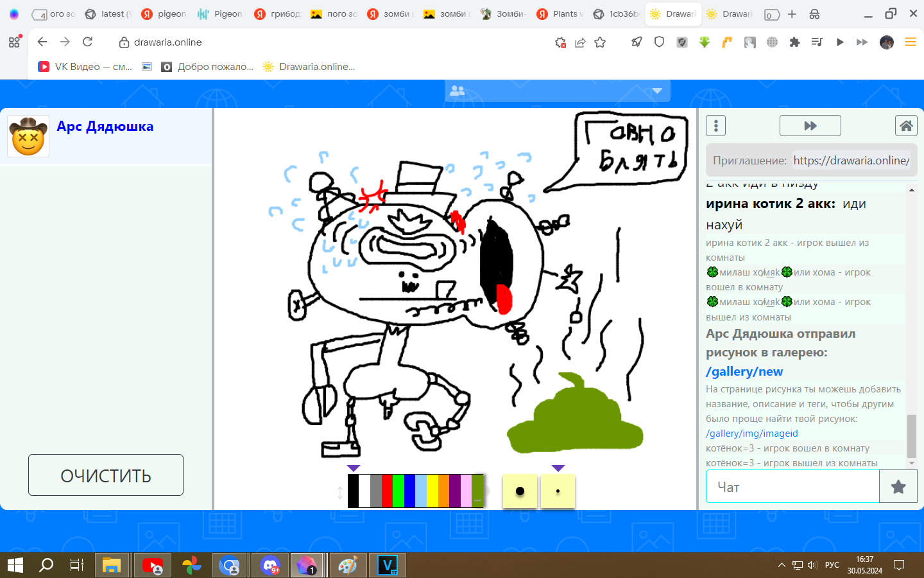Open File Explorer from the taskbar
This screenshot has height=578, width=924.
(x=112, y=565)
